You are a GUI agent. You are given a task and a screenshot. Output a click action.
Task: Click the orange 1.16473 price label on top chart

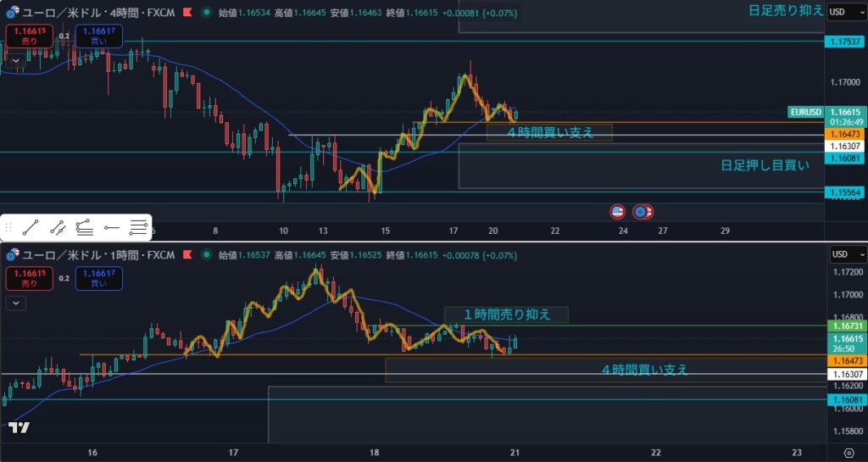[845, 135]
